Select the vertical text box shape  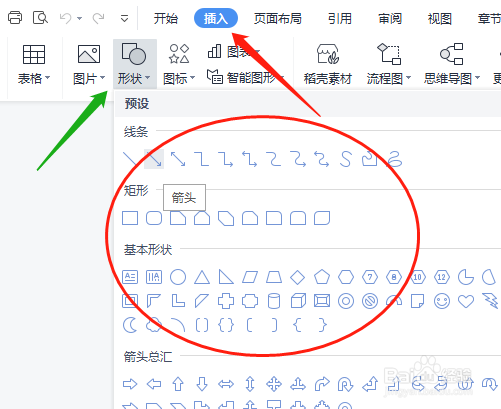(x=154, y=277)
